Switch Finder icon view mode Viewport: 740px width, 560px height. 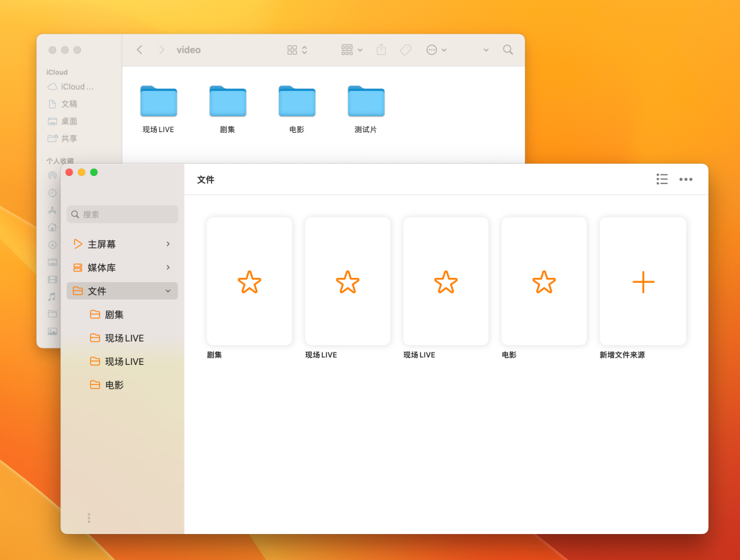pyautogui.click(x=297, y=50)
